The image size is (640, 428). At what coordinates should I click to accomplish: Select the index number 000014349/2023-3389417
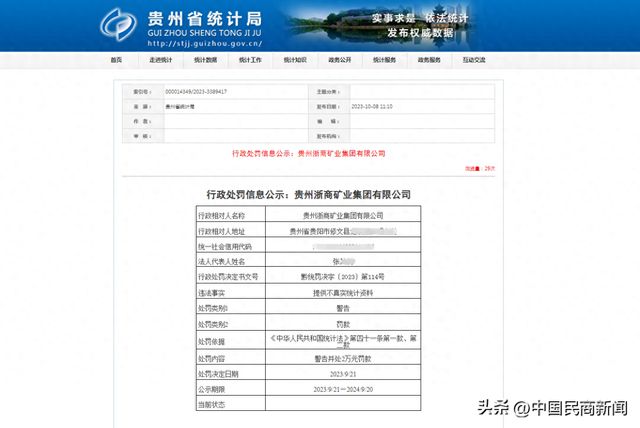pos(196,92)
